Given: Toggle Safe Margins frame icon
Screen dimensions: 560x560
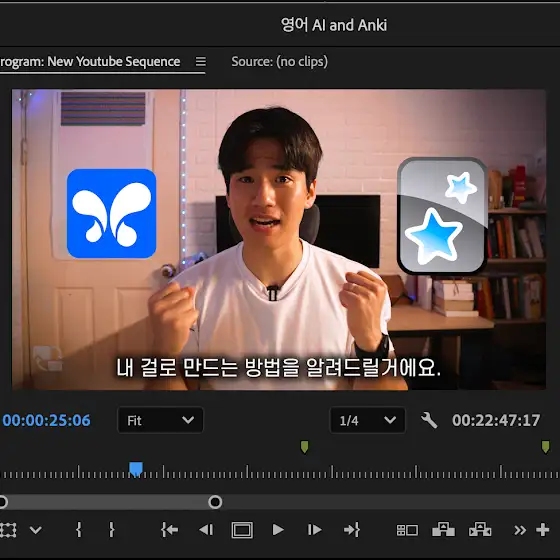Looking at the screenshot, I should coord(242,530).
